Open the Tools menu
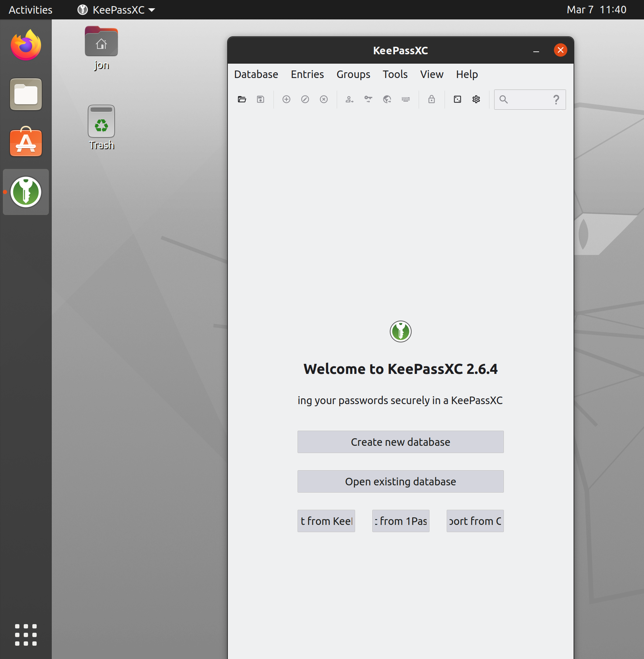This screenshot has width=644, height=659. 395,74
